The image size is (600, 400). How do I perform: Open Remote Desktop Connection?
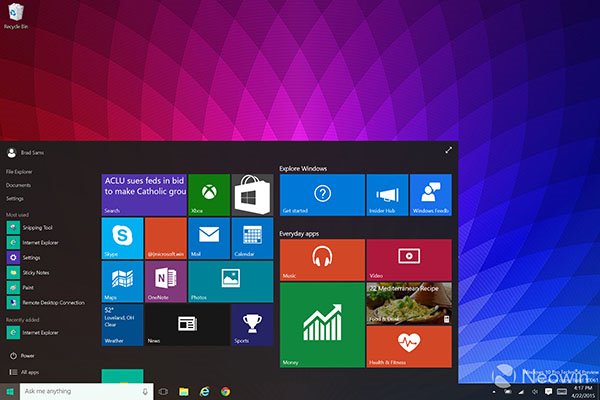pos(46,302)
